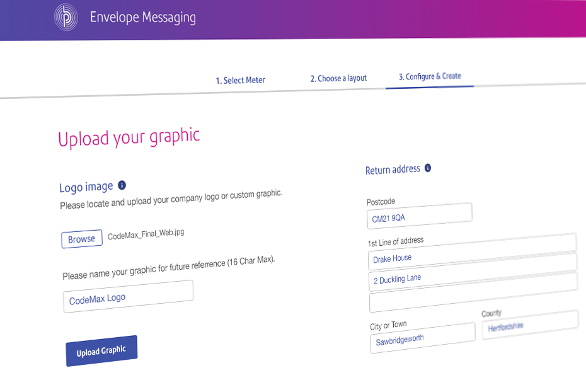Click the Pitney Bowes logo icon
Viewport: 586px width, 392px height.
(66, 17)
